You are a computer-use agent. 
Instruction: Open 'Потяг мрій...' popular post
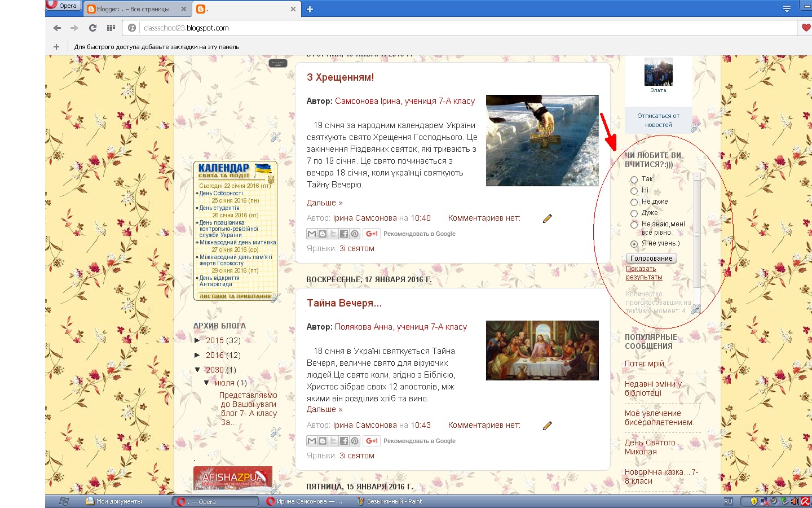647,364
